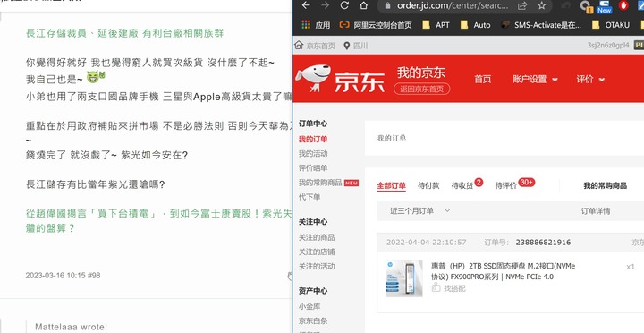This screenshot has width=644, height=333.
Task: Open 我的常购商品 beside order tabs
Action: [x=605, y=186]
